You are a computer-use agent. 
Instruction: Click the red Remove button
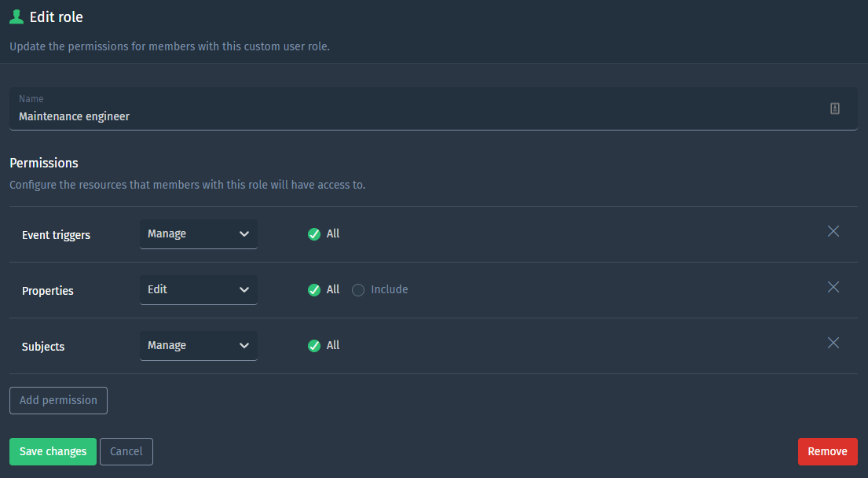click(x=827, y=451)
